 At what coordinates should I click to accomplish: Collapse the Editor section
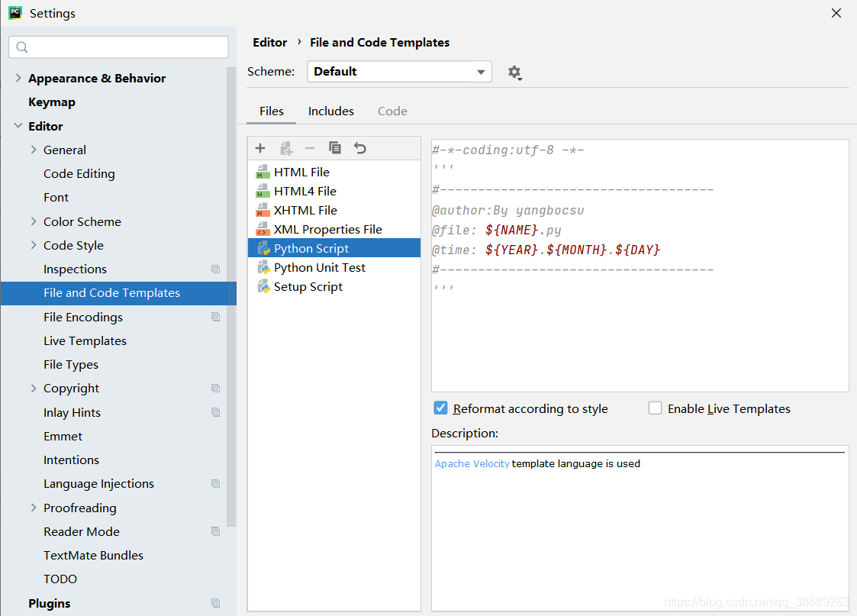(x=18, y=125)
